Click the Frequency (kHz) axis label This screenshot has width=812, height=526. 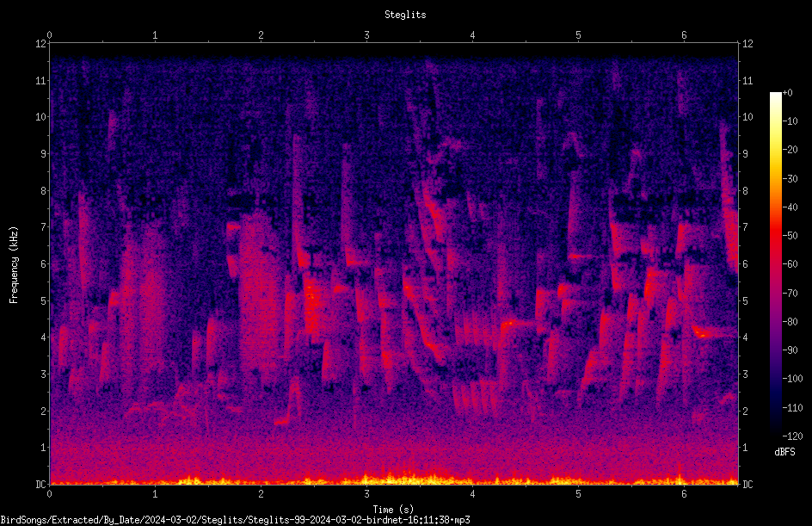click(14, 265)
